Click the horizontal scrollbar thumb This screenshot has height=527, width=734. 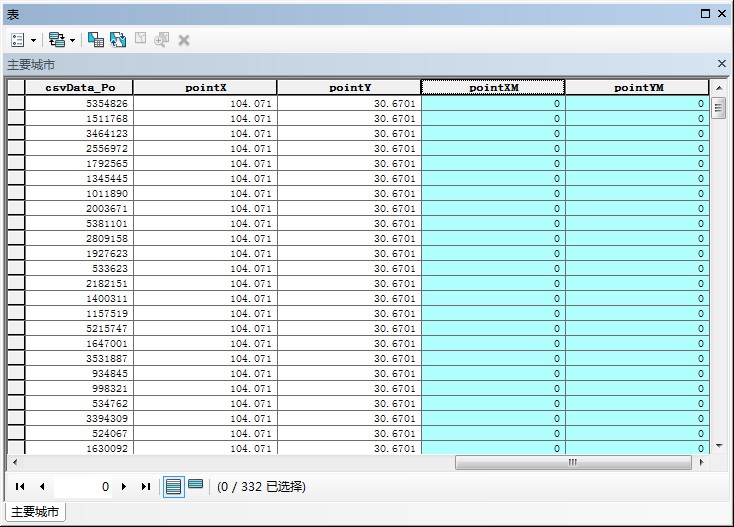572,463
